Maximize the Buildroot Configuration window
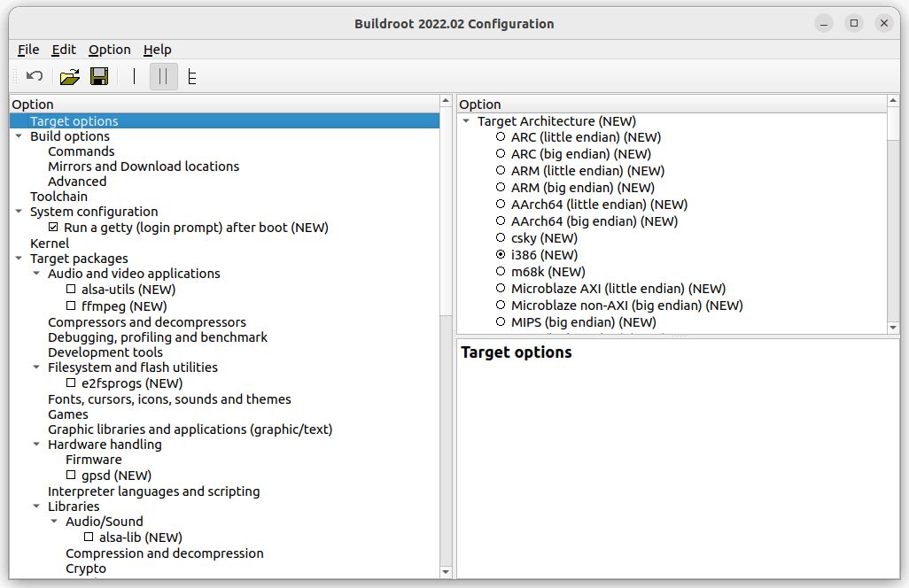 pos(854,24)
